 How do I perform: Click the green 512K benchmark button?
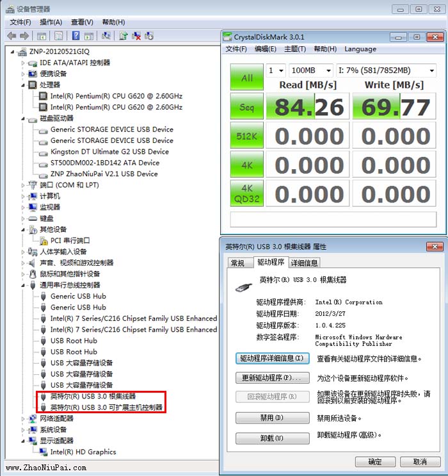[x=246, y=135]
